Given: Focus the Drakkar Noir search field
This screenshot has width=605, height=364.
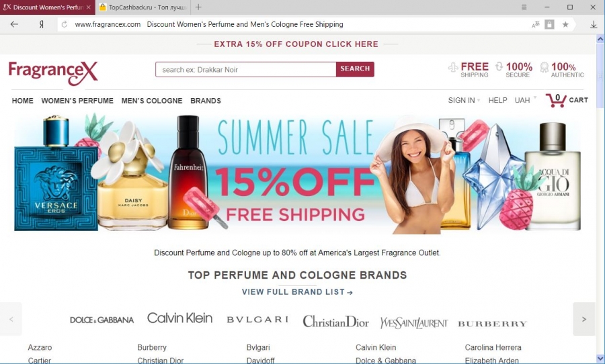Looking at the screenshot, I should pos(246,69).
